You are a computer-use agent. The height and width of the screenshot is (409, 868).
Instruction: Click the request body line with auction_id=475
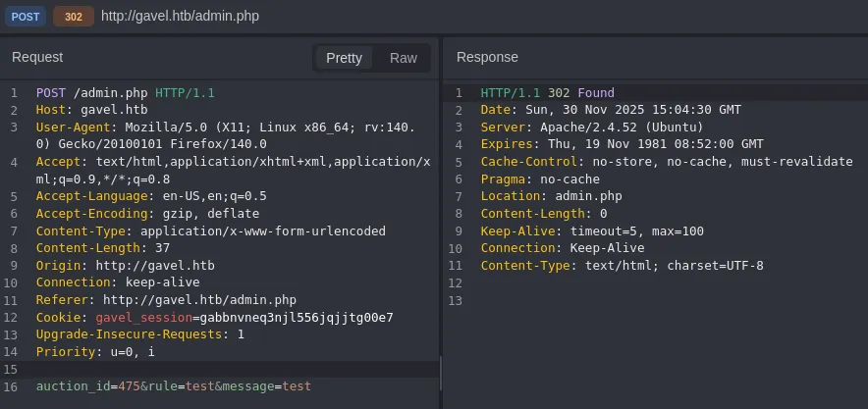[173, 386]
